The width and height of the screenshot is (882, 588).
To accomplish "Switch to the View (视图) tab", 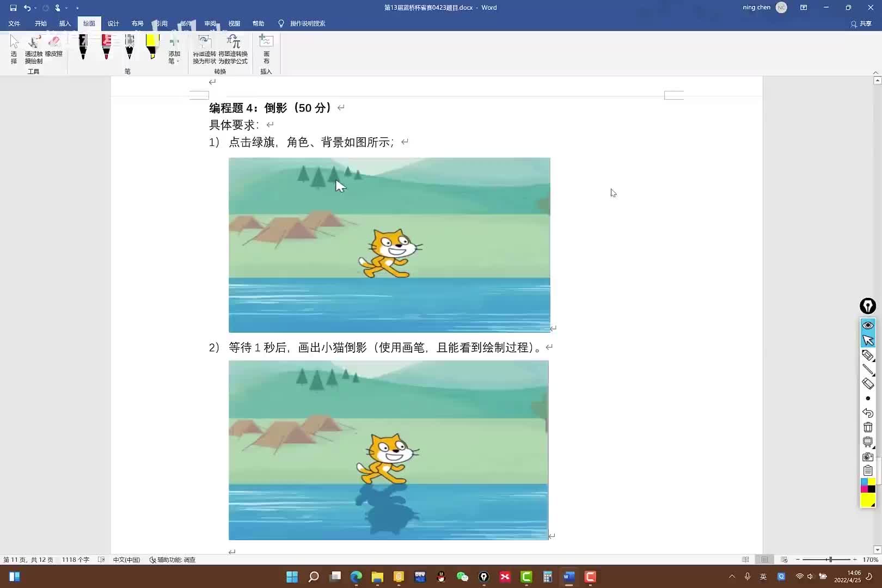I will tap(234, 23).
